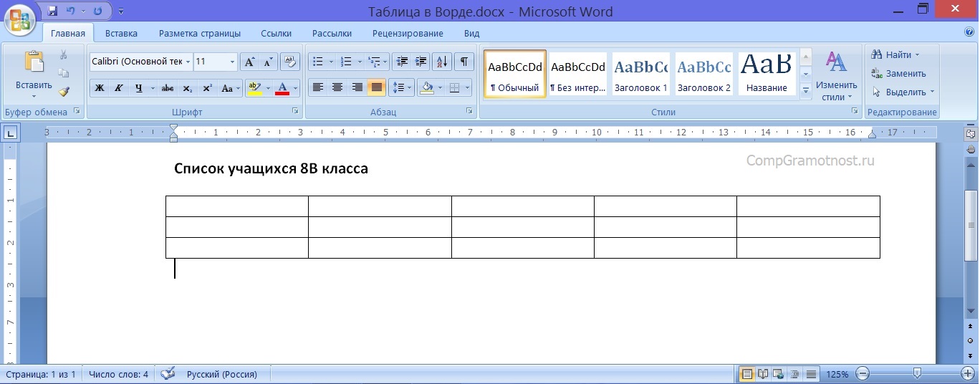This screenshot has width=980, height=384.
Task: Toggle Bold formatting button
Action: pyautogui.click(x=100, y=88)
